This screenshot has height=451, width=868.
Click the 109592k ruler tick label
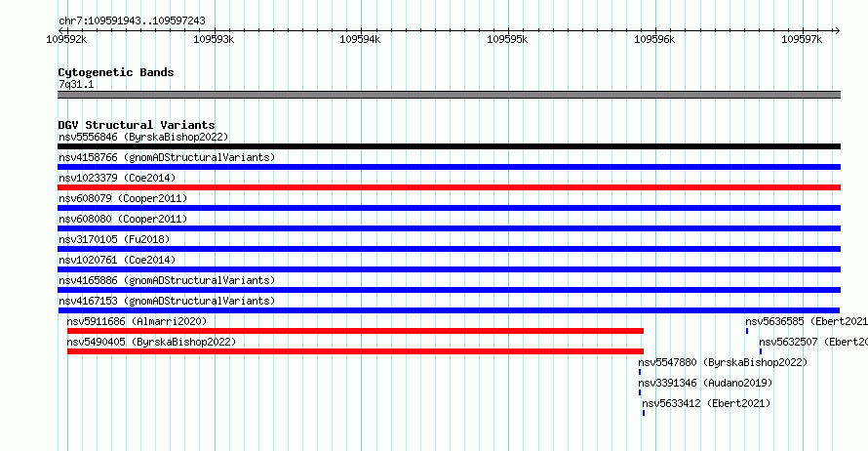(66, 39)
